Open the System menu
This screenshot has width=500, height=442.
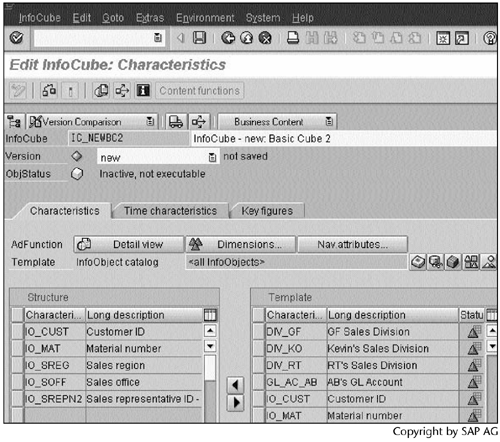point(263,18)
